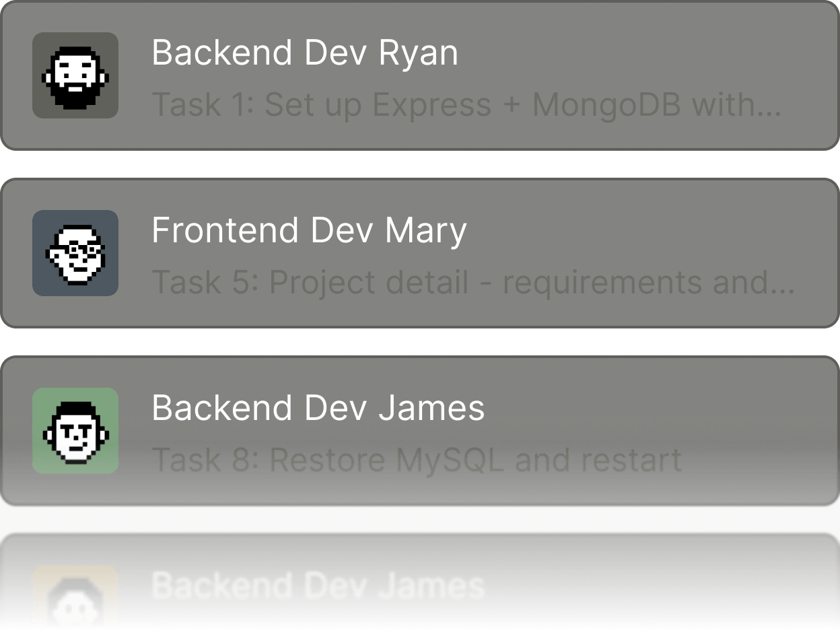Choose the Backend Dev James card
Image resolution: width=840 pixels, height=630 pixels.
coord(420,431)
